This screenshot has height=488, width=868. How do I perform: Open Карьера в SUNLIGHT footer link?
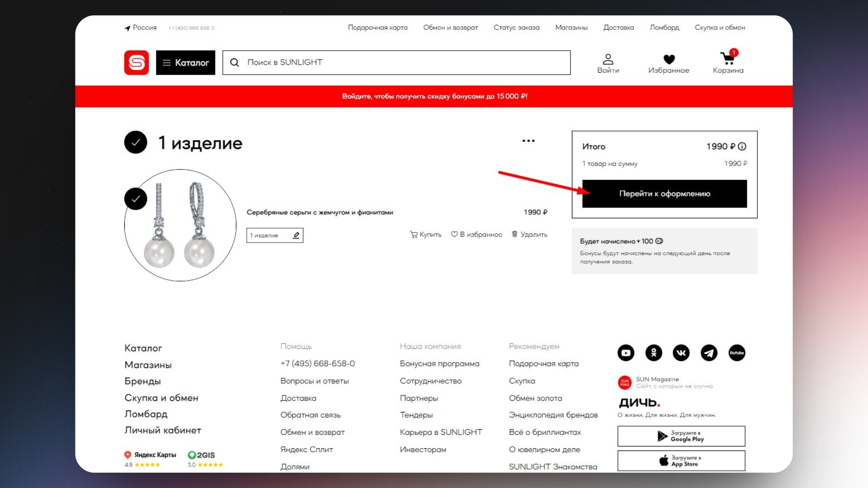(441, 432)
